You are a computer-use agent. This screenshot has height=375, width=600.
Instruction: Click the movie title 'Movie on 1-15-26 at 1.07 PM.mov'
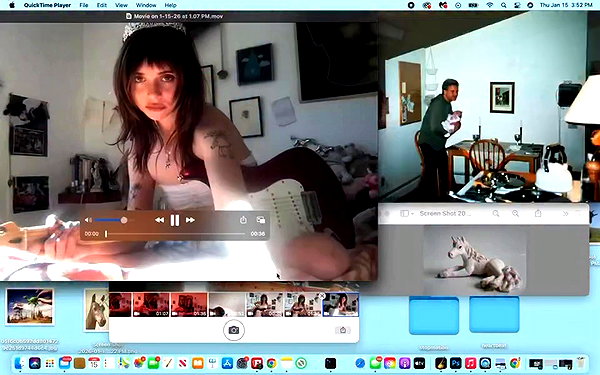tap(178, 16)
